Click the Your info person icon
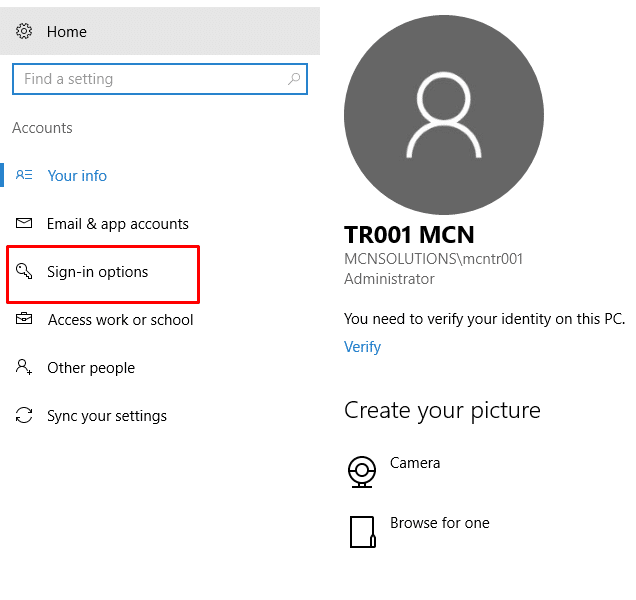This screenshot has width=636, height=600. pos(24,175)
